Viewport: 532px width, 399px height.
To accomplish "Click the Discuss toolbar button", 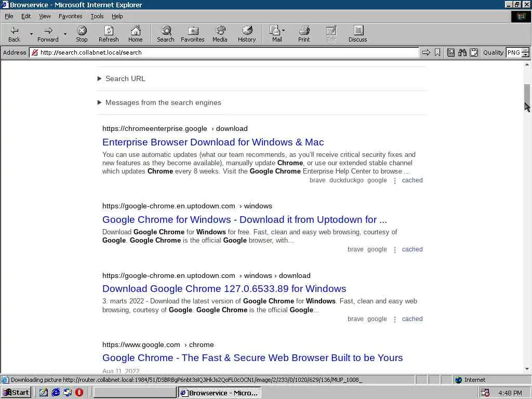I will tap(357, 34).
